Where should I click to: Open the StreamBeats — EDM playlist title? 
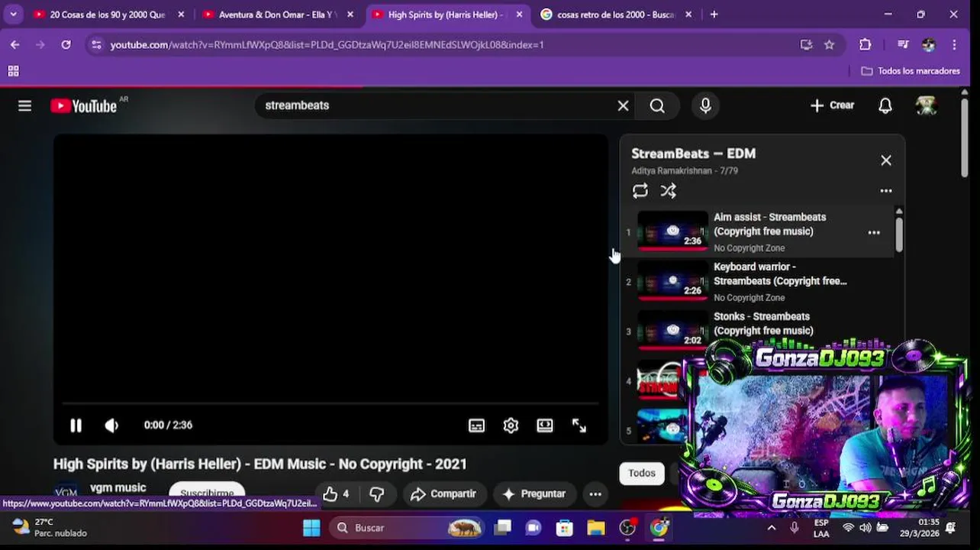(693, 154)
